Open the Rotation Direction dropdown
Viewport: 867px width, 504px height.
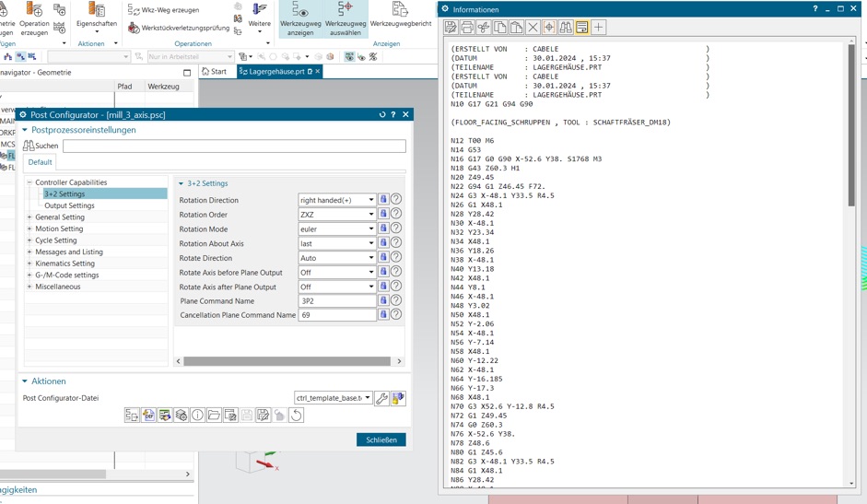(336, 200)
